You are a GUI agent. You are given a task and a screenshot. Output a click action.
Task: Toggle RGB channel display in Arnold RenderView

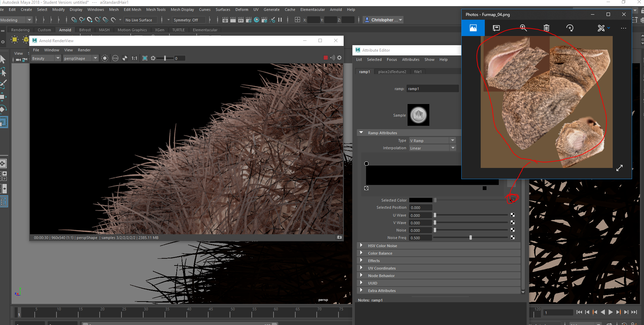tap(115, 58)
